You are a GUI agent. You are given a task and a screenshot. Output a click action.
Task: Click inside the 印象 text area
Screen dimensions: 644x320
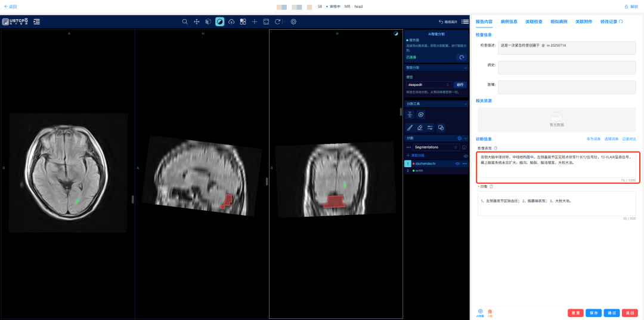[557, 203]
